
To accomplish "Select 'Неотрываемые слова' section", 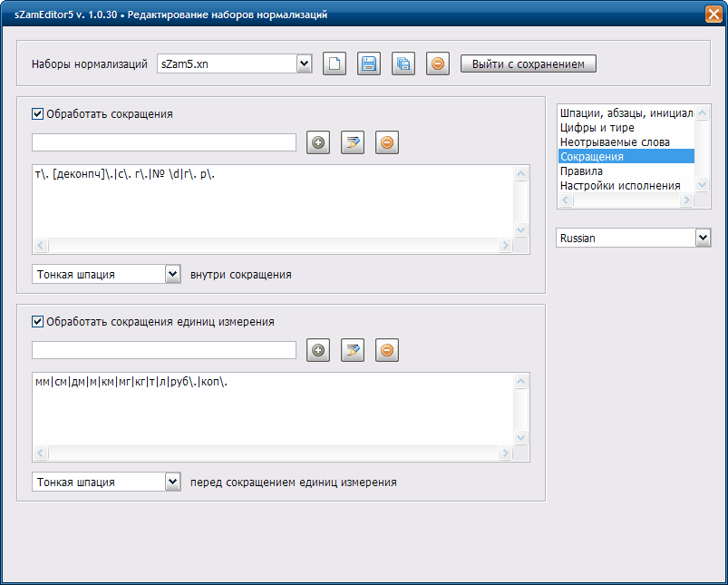I will [x=626, y=141].
